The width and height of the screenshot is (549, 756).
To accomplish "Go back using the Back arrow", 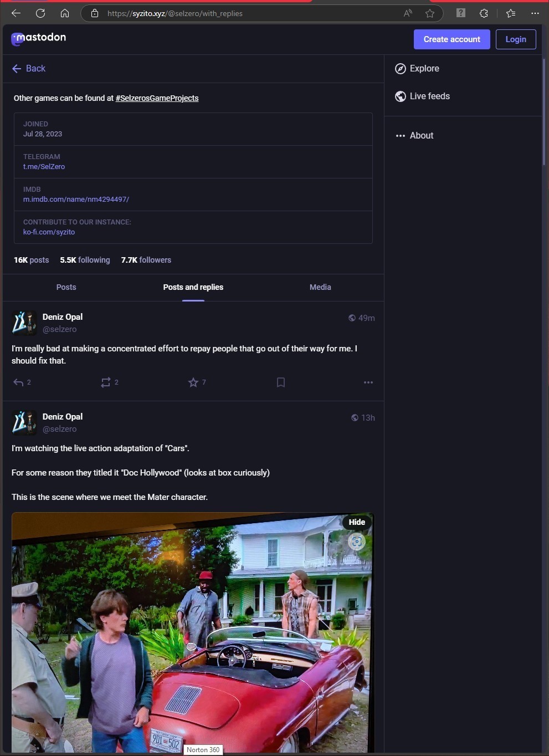I will click(x=29, y=69).
